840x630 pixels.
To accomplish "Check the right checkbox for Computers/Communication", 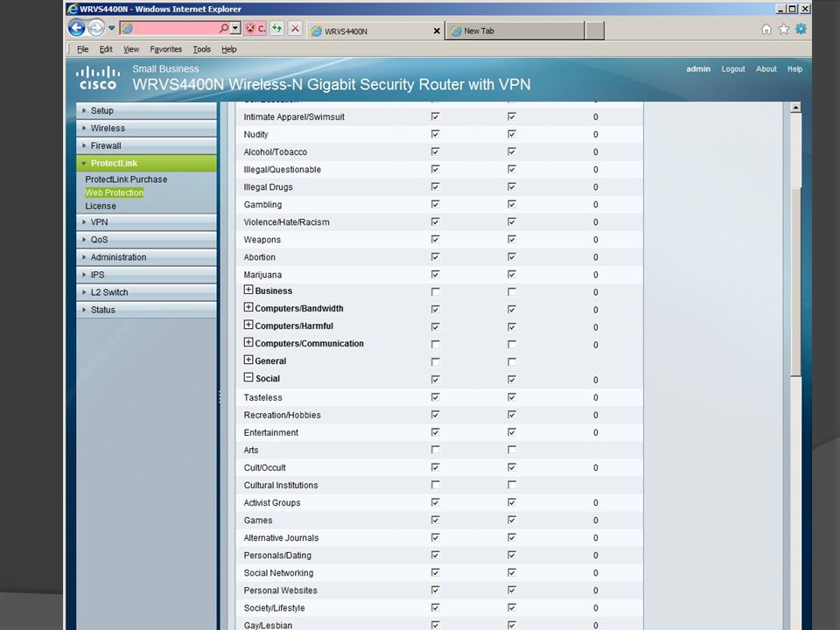I will pyautogui.click(x=512, y=345).
